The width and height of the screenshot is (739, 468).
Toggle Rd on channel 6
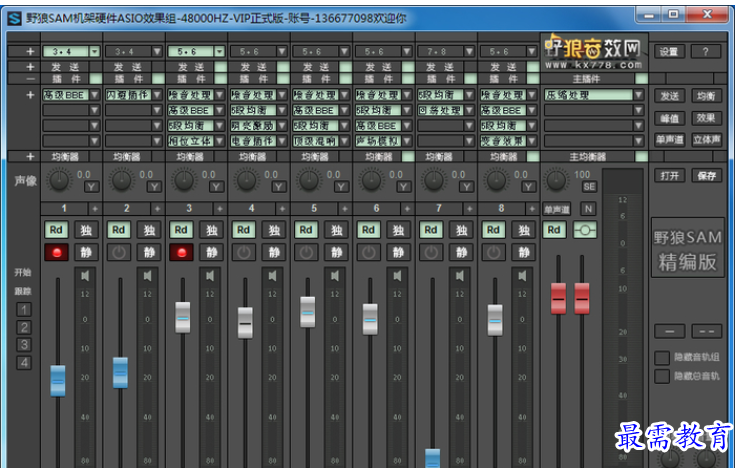pos(368,230)
